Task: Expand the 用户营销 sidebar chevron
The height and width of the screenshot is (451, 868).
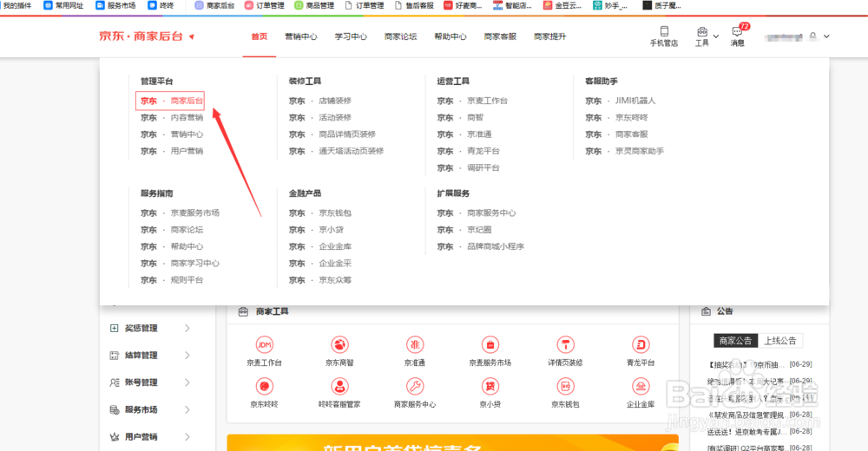Action: coord(187,436)
